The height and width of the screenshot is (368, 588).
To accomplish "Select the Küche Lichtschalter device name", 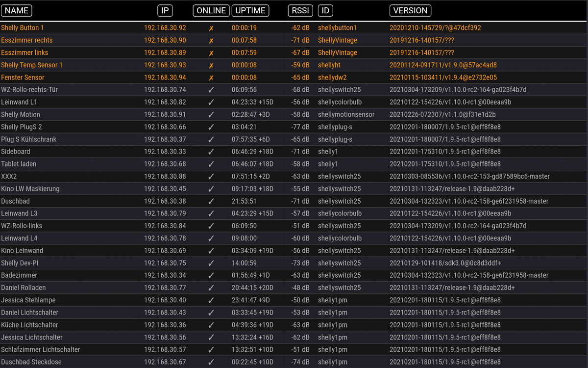I will (x=29, y=325).
